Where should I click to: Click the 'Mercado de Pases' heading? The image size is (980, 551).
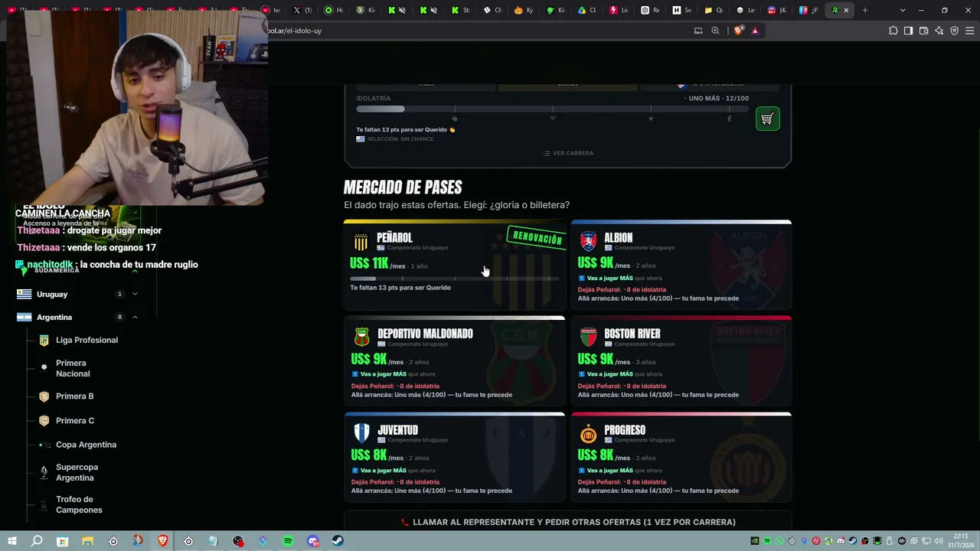click(x=403, y=187)
